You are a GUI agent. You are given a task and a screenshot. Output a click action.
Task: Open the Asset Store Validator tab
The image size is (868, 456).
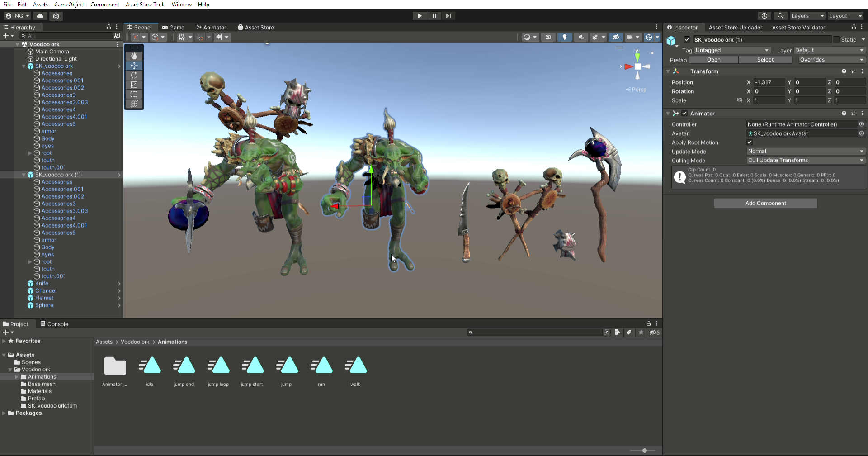click(x=798, y=28)
